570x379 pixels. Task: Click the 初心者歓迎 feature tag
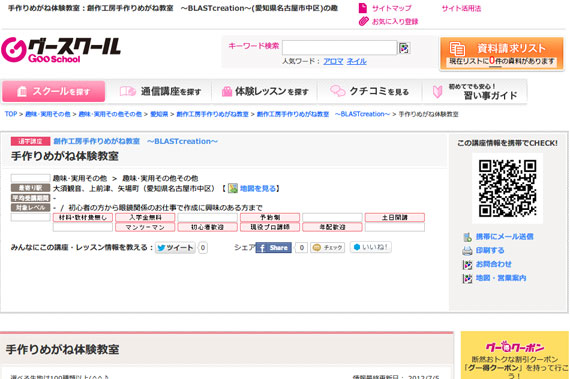pyautogui.click(x=208, y=227)
